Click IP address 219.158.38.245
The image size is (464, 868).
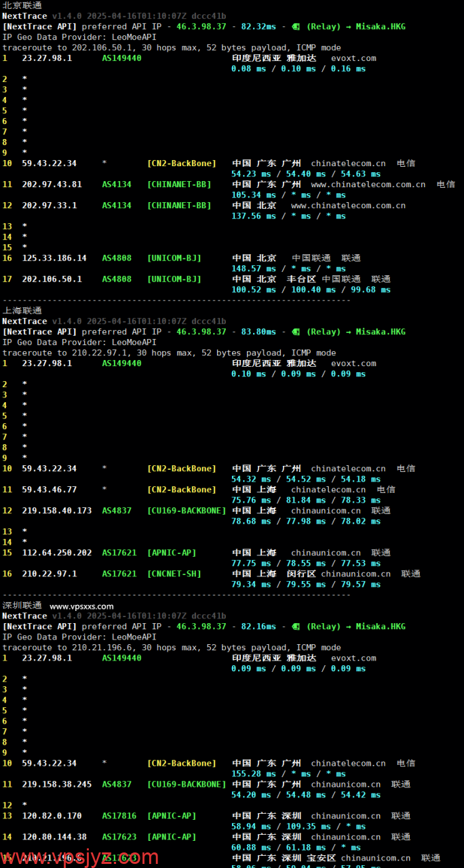[56, 785]
